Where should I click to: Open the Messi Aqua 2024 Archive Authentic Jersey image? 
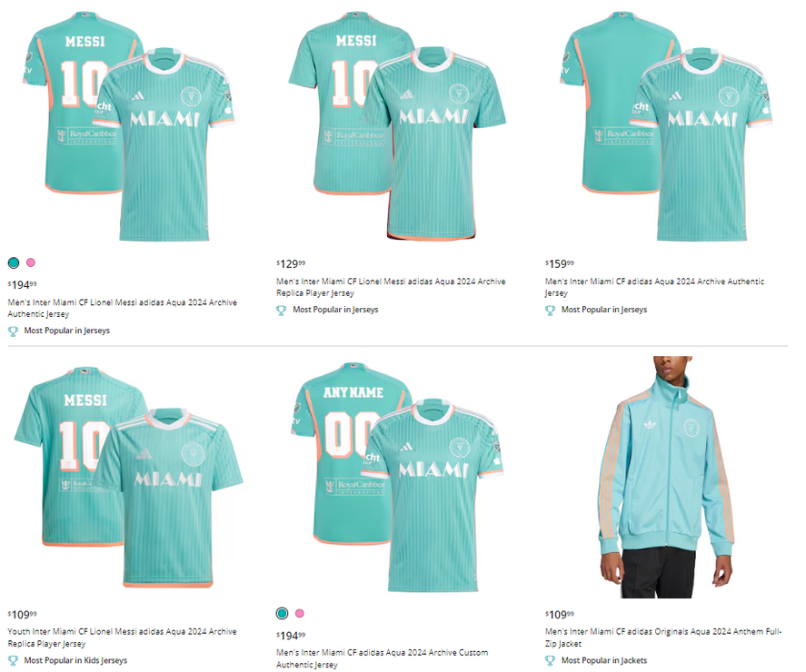pos(128,126)
